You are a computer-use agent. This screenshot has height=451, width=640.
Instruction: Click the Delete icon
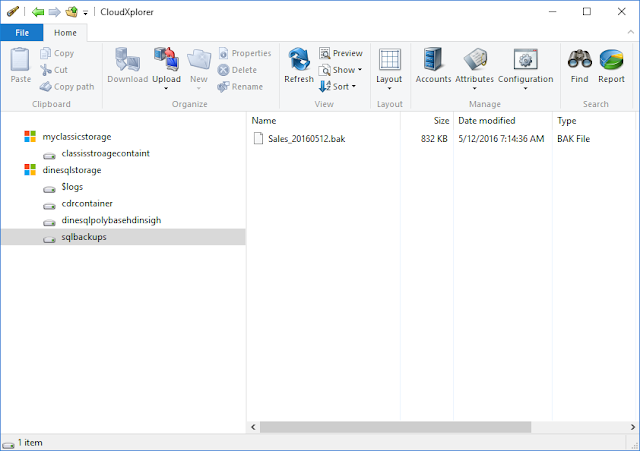click(223, 70)
